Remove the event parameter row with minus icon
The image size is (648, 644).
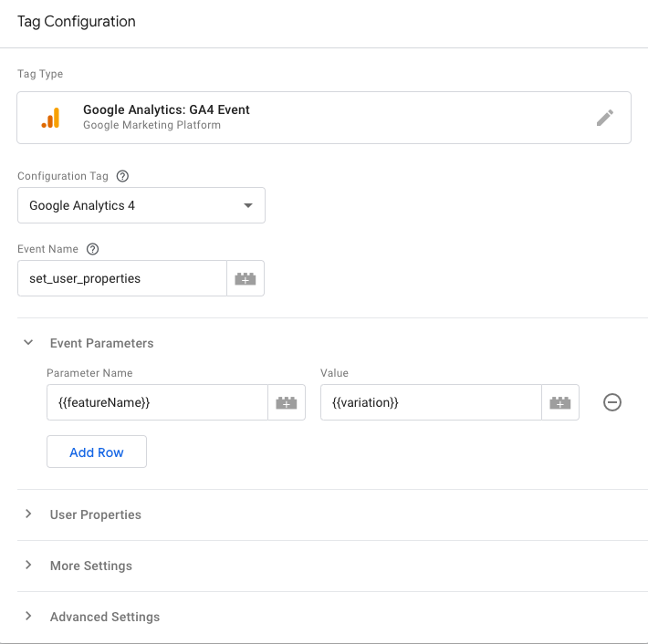click(612, 402)
